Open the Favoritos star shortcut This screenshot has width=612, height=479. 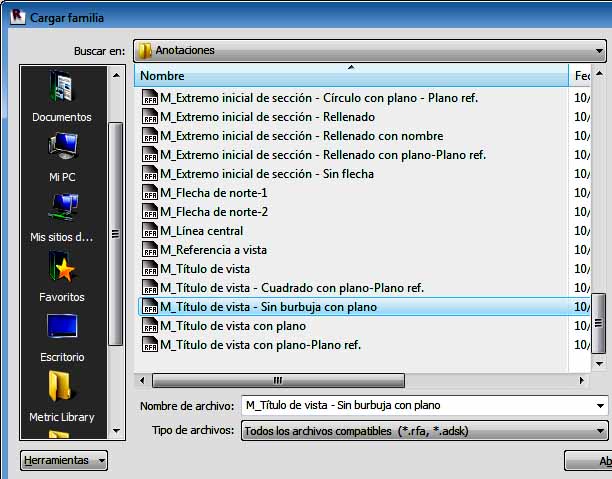pos(62,277)
